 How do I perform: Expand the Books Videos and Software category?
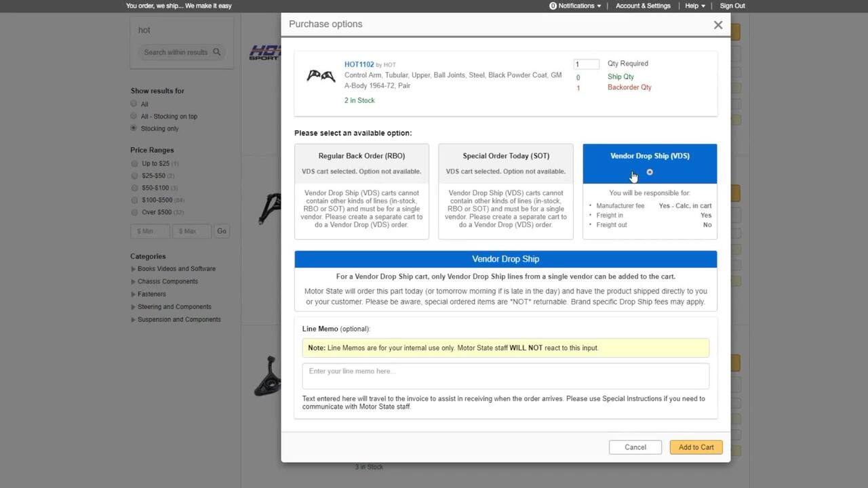[133, 269]
